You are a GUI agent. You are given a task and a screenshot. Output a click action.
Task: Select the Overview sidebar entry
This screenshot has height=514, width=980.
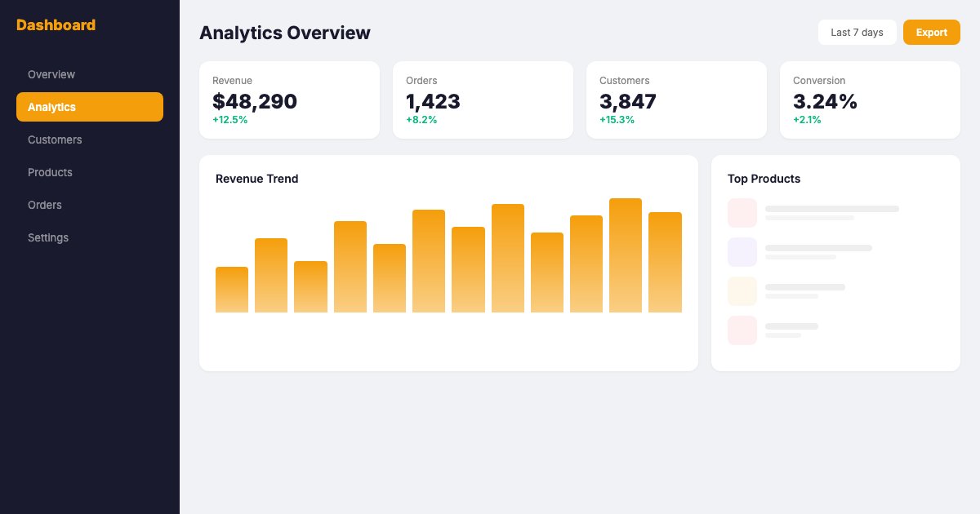click(51, 74)
